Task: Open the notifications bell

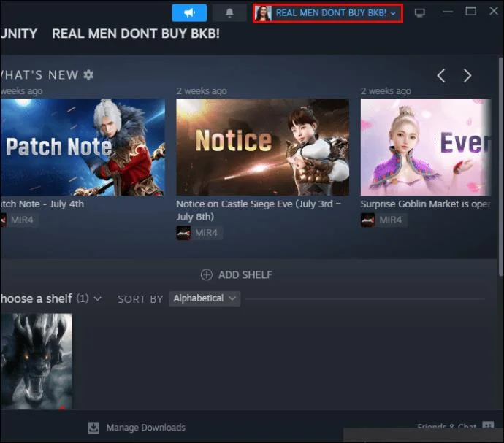Action: 229,13
